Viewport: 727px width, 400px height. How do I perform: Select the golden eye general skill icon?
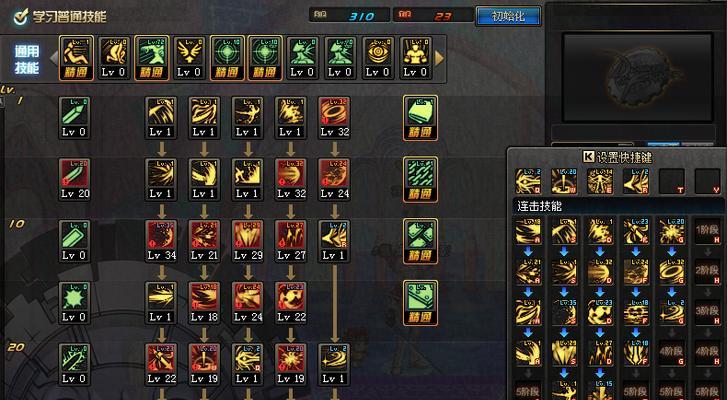[x=378, y=58]
